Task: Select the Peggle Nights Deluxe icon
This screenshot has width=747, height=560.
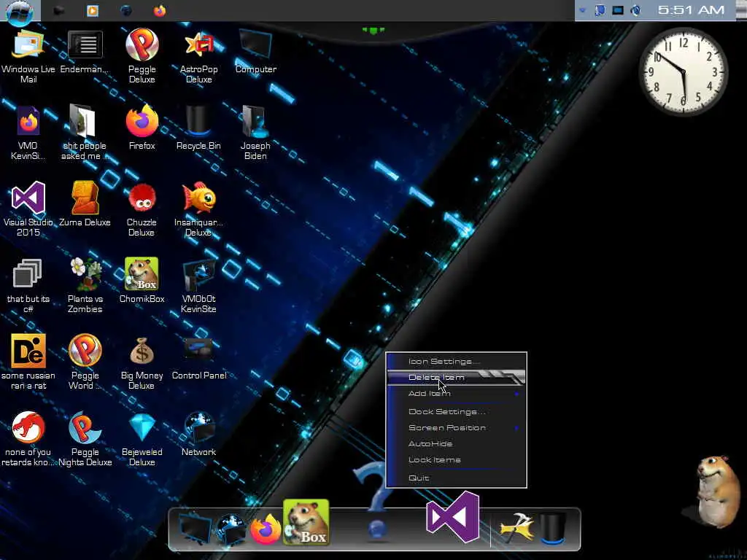Action: tap(85, 439)
